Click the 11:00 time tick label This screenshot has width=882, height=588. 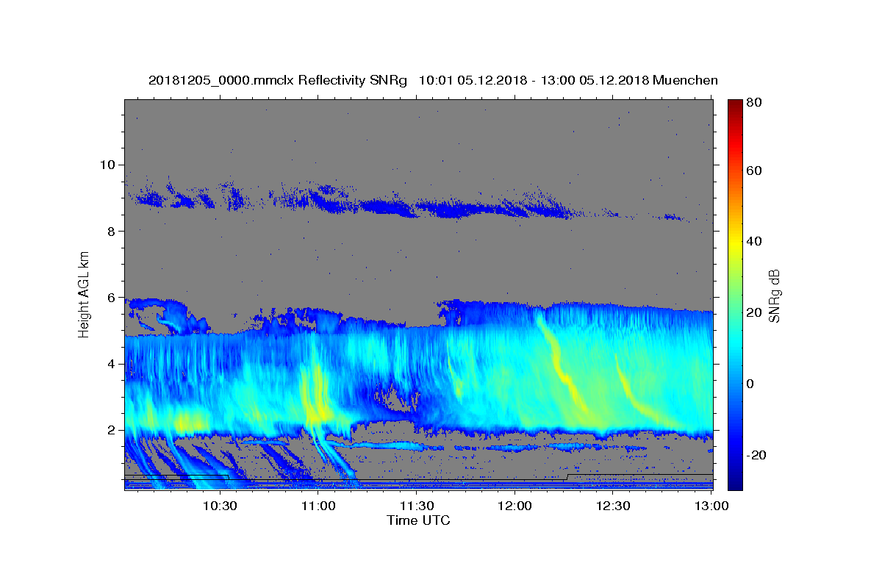319,506
